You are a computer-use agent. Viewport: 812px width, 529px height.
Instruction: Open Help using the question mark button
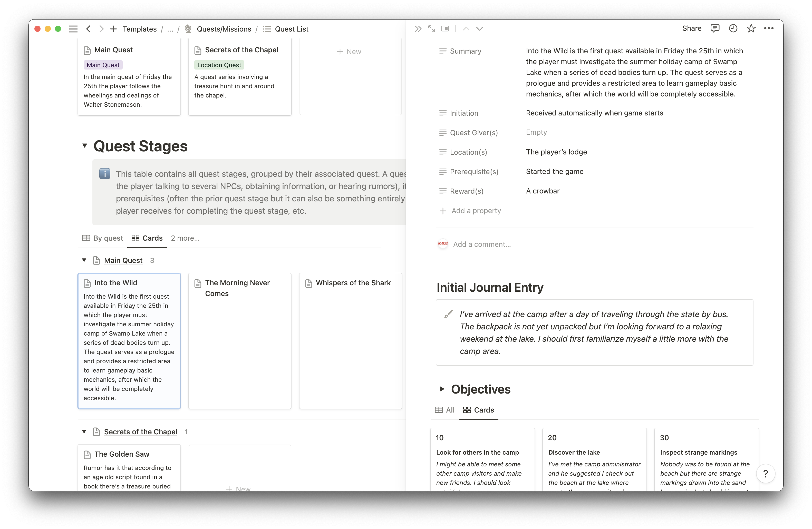tap(766, 473)
